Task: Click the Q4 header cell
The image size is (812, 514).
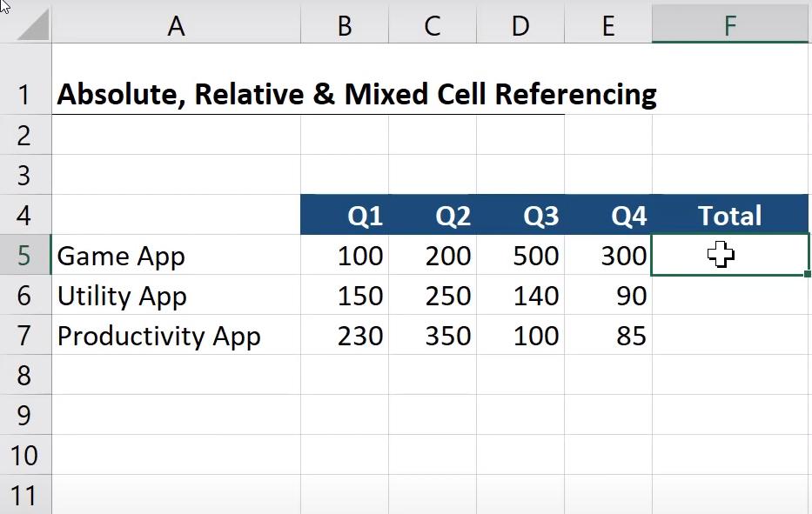Action: pos(608,215)
